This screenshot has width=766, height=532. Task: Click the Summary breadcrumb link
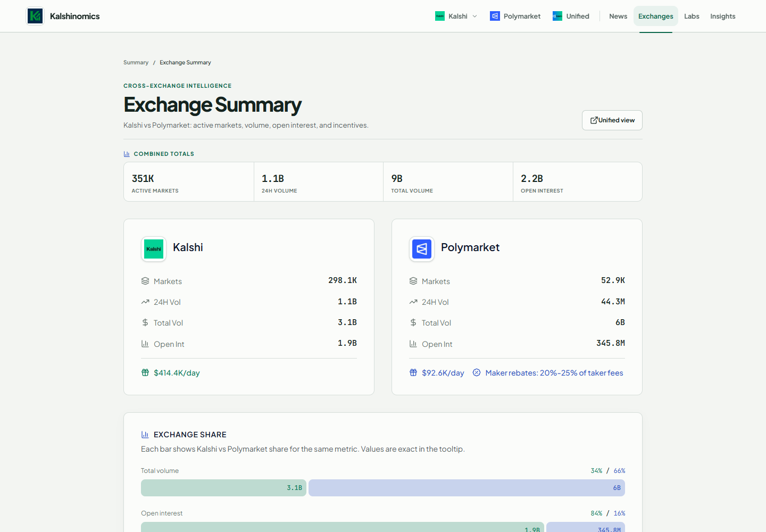[x=136, y=62]
